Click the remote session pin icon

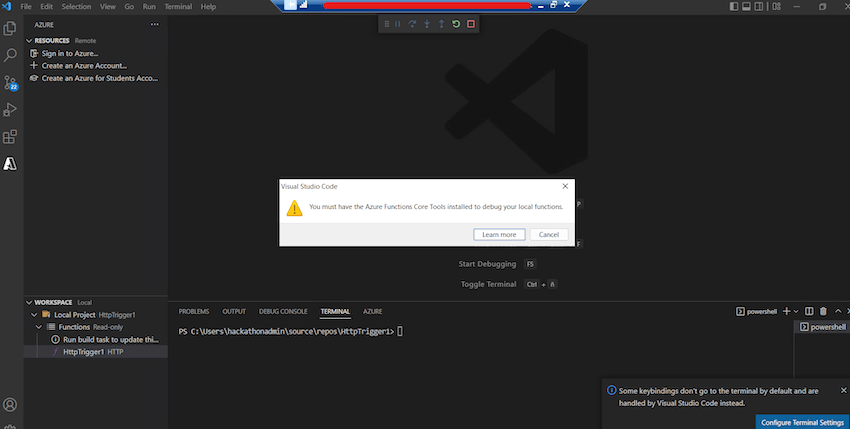pyautogui.click(x=290, y=5)
